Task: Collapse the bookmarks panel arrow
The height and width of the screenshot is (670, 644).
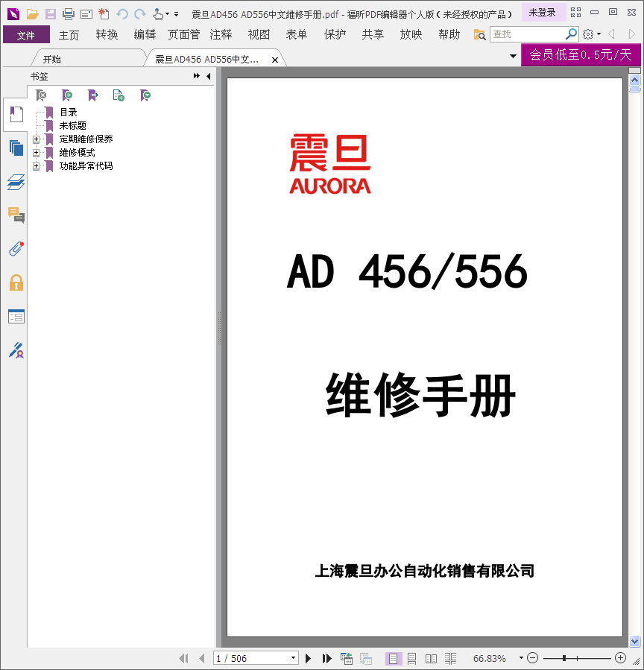Action: click(x=209, y=77)
